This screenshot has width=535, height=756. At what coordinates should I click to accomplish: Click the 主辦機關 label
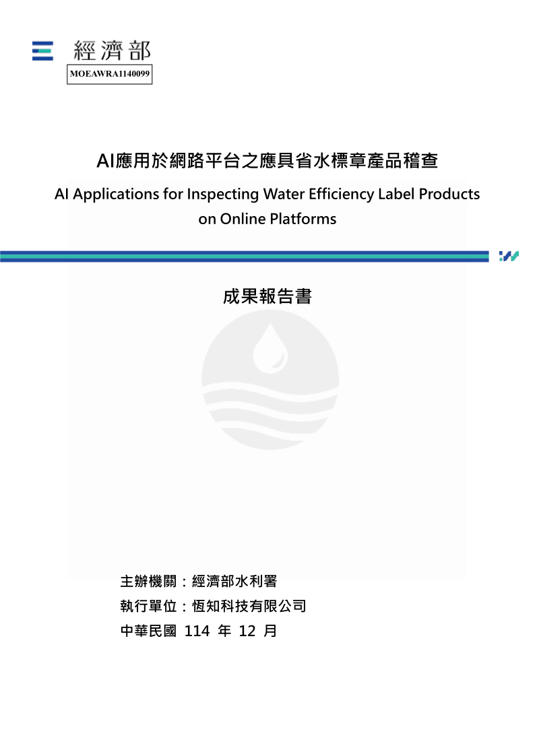click(x=148, y=581)
